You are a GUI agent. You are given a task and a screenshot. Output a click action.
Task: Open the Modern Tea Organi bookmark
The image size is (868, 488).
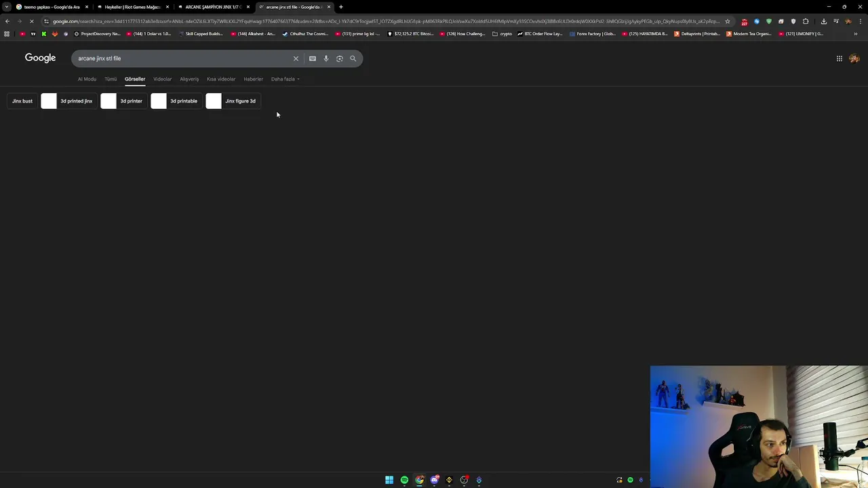click(x=749, y=34)
